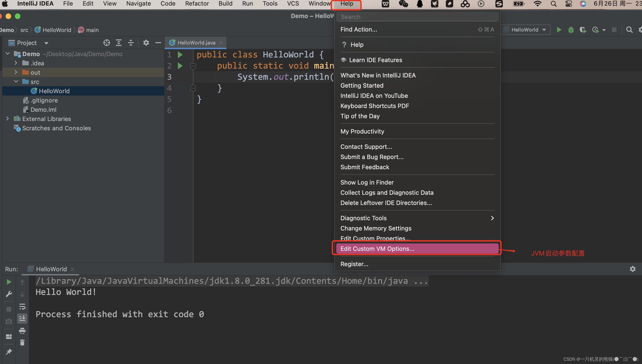Click the trash Clear All icon

[22, 342]
